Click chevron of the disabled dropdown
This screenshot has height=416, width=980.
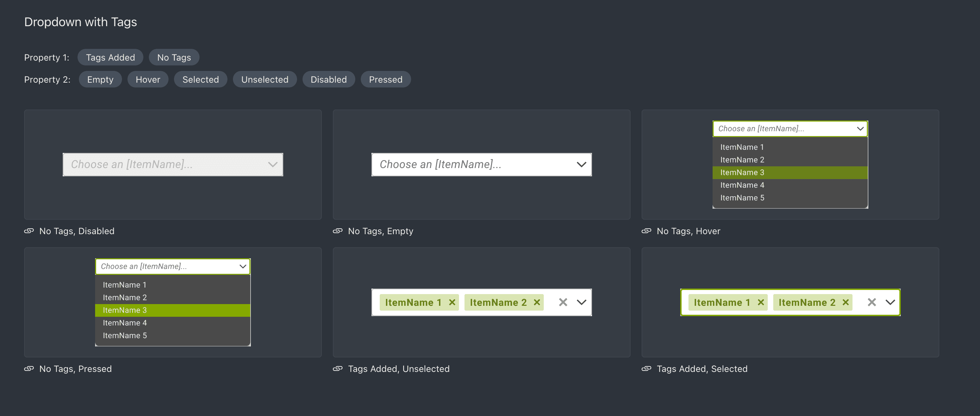coord(273,165)
